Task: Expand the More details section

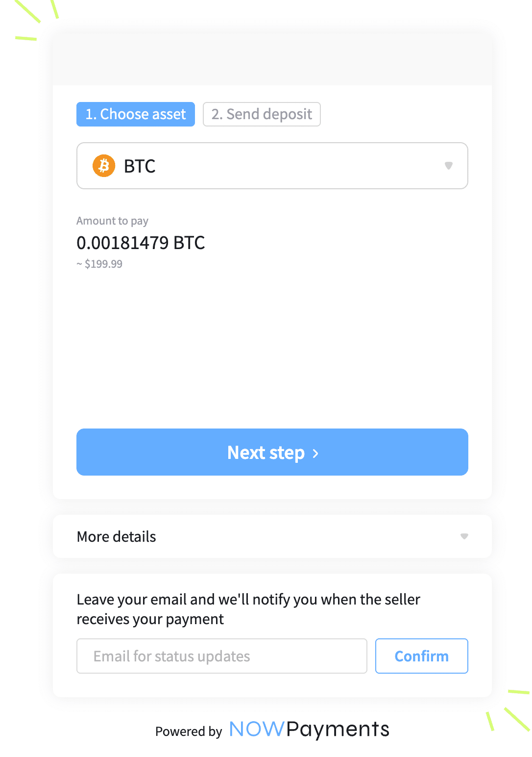Action: [x=272, y=536]
